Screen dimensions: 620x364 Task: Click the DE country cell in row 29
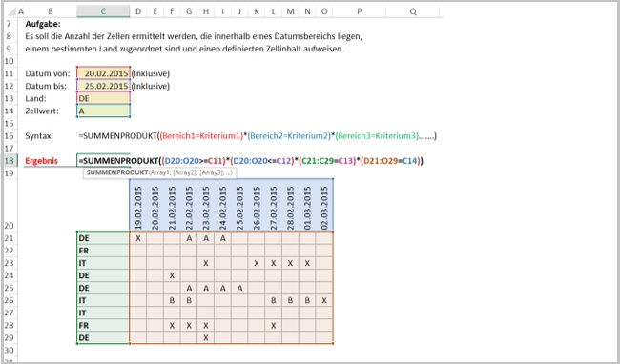(103, 337)
